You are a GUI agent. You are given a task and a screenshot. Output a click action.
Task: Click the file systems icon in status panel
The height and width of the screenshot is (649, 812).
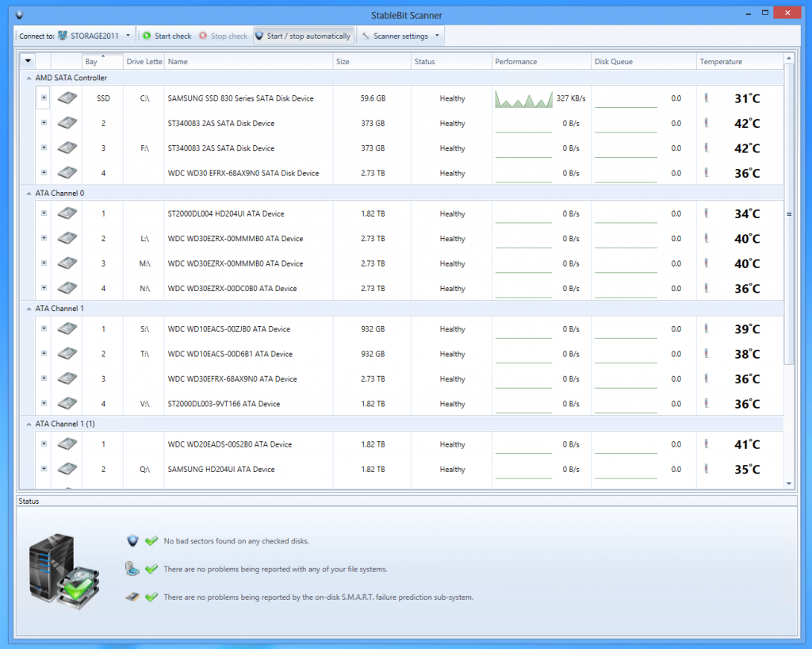point(132,568)
